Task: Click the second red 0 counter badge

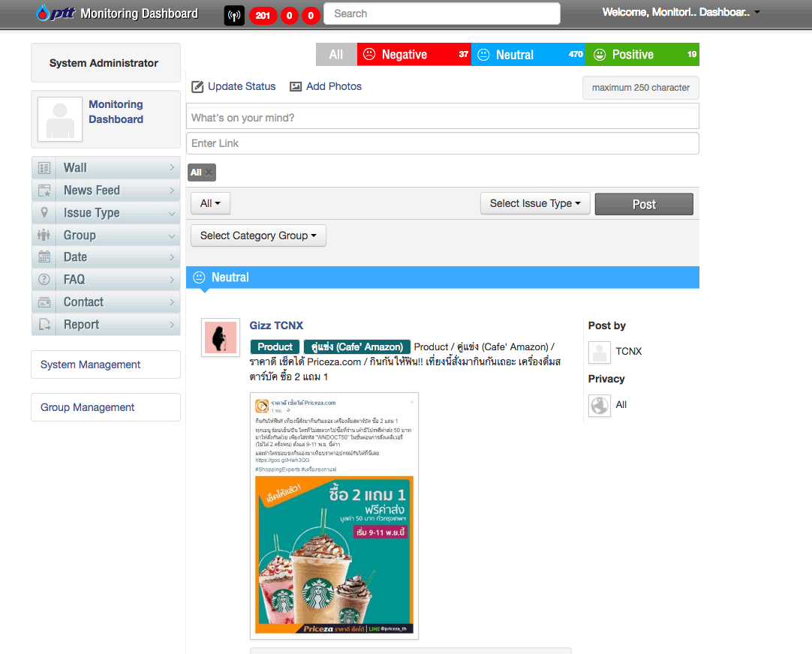Action: 311,16
